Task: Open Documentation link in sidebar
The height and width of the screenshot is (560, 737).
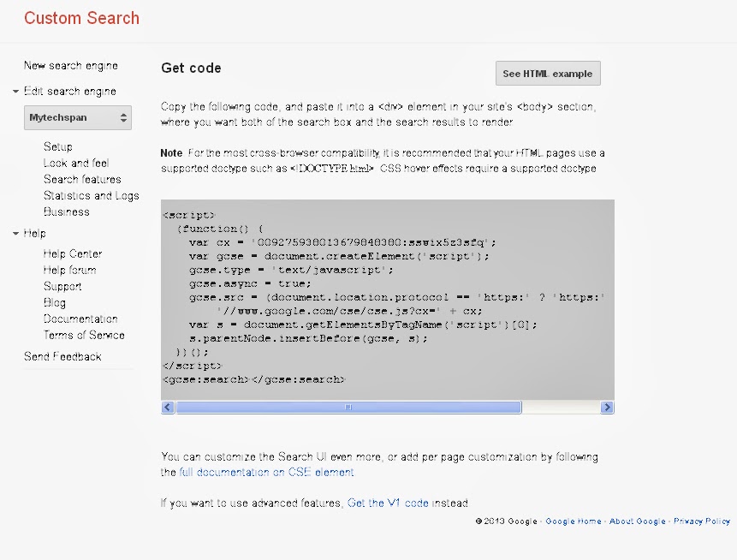Action: click(80, 319)
